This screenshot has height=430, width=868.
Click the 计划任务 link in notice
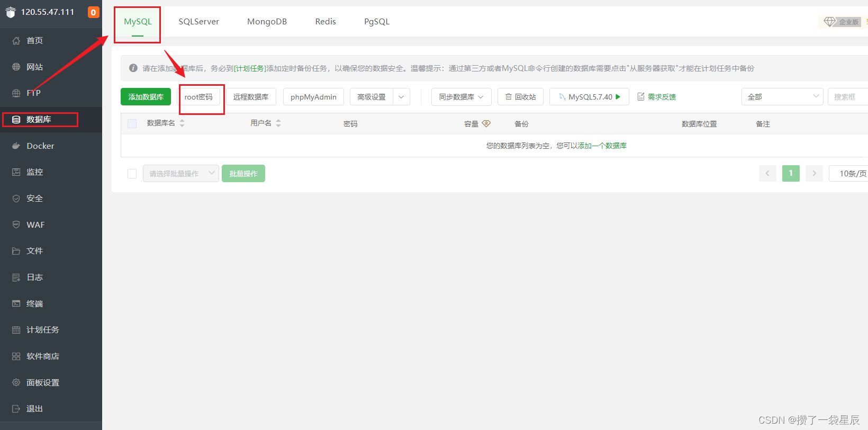(250, 68)
